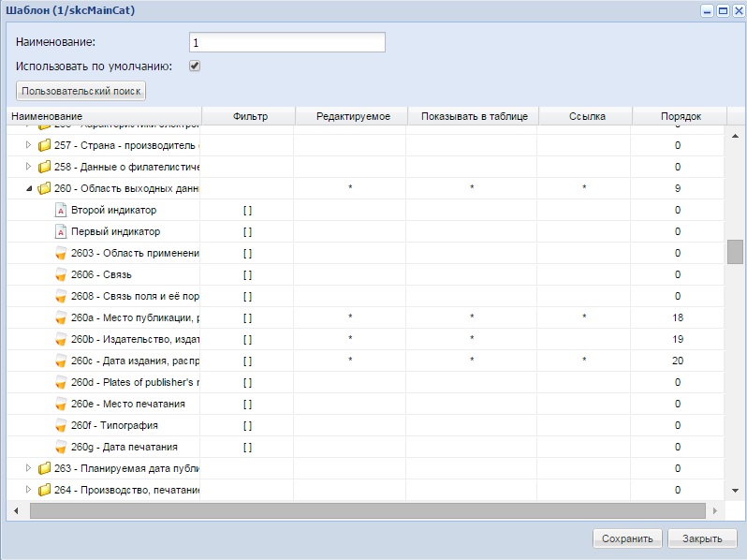Click Ссылка star for 260c row
This screenshot has width=747, height=560.
[584, 360]
